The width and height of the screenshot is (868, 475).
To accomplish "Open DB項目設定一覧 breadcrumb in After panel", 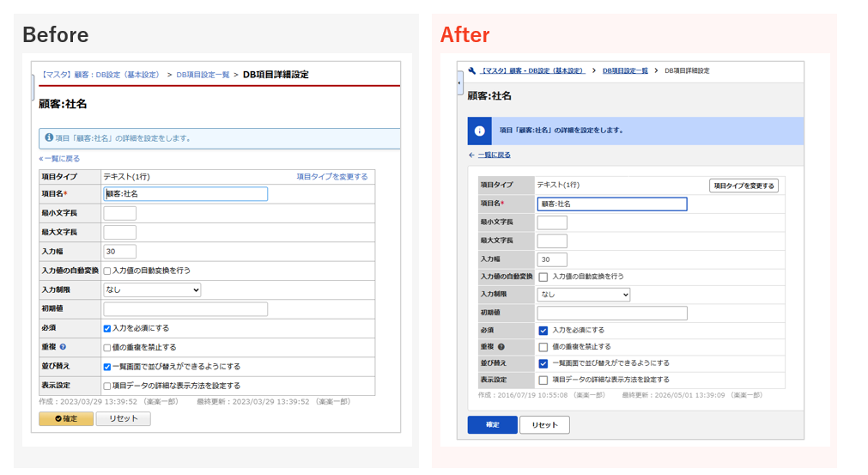I will [x=625, y=70].
